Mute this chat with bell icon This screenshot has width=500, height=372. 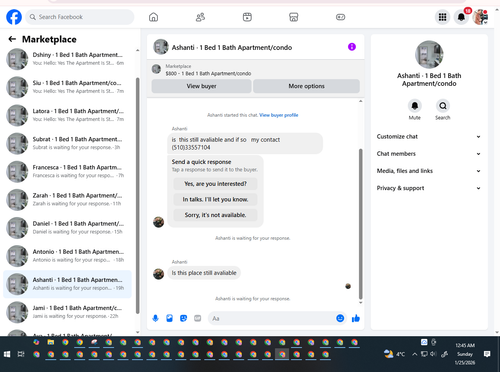tap(414, 106)
